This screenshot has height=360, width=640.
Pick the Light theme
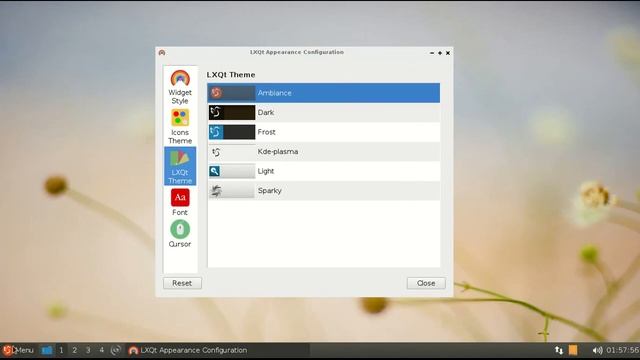point(324,171)
